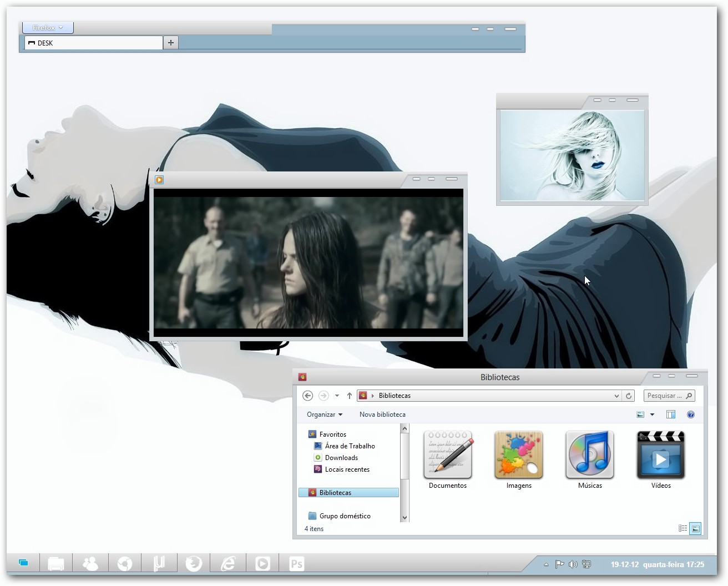The width and height of the screenshot is (728, 586).
Task: Open recent locations history dropdown
Action: pos(337,396)
